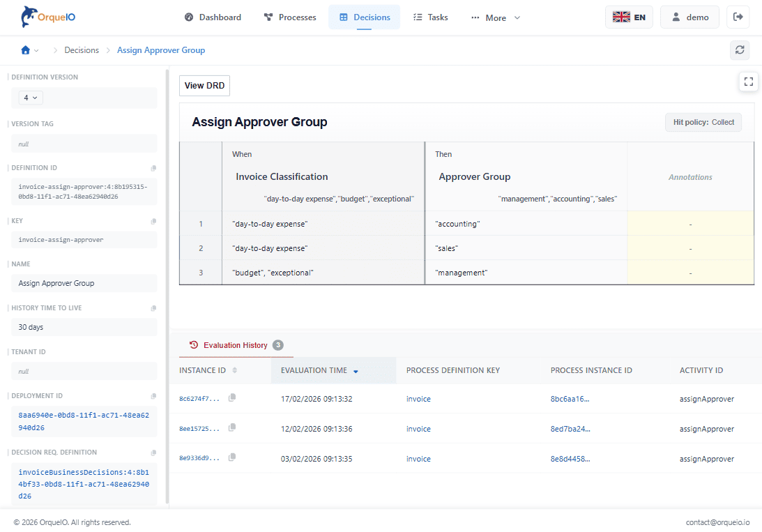
Task: Click the Name field Assign Approver Group
Action: [x=84, y=283]
